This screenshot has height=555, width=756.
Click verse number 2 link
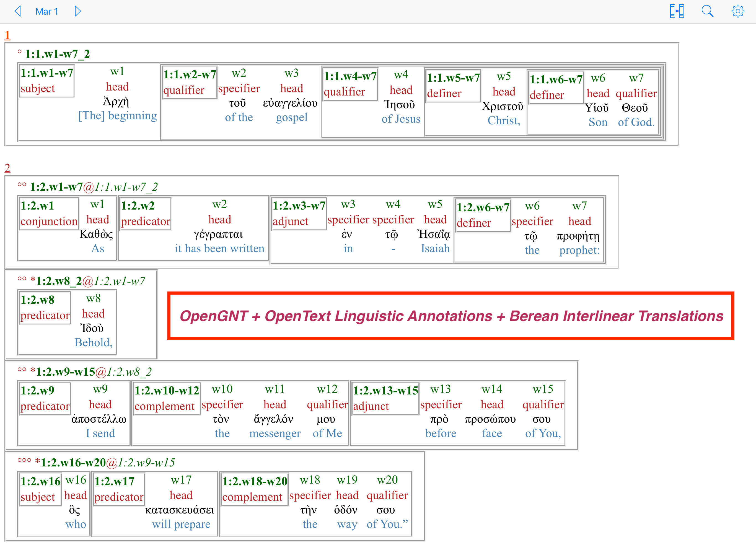coord(7,168)
